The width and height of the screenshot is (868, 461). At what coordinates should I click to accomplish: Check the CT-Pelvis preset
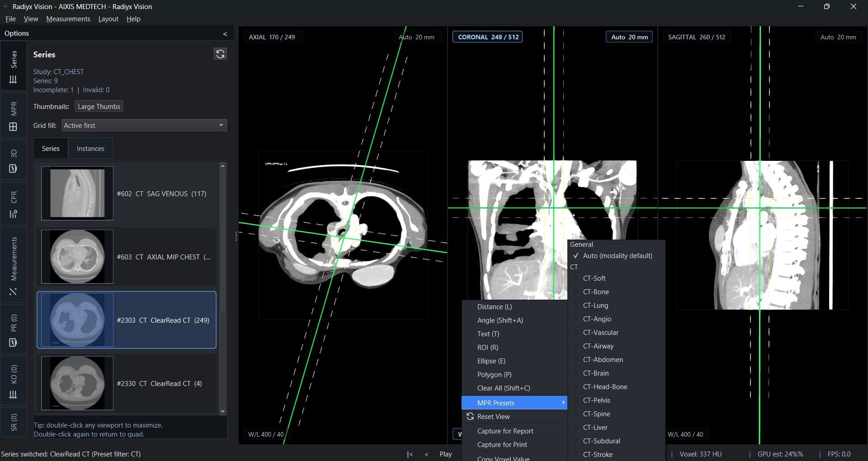pos(576,400)
